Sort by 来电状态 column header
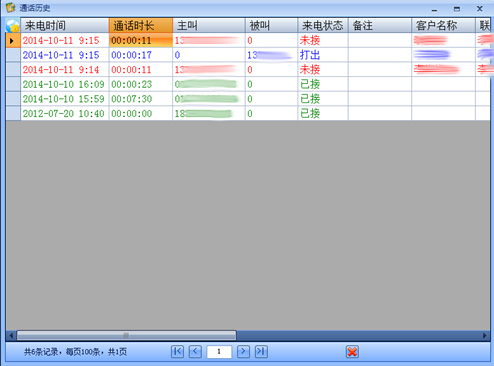The image size is (494, 366). pos(323,26)
